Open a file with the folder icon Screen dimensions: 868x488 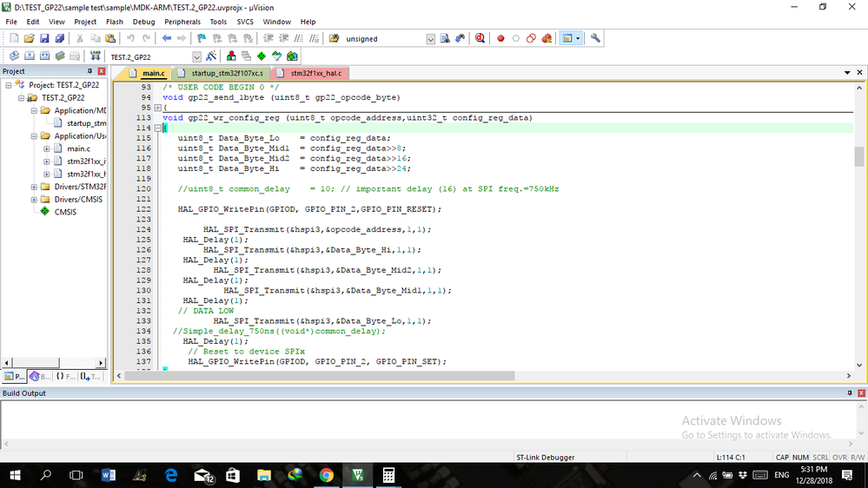tap(29, 38)
